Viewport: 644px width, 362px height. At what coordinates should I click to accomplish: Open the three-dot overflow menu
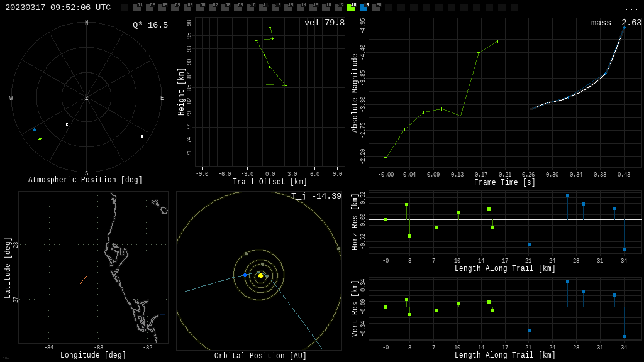631,8
